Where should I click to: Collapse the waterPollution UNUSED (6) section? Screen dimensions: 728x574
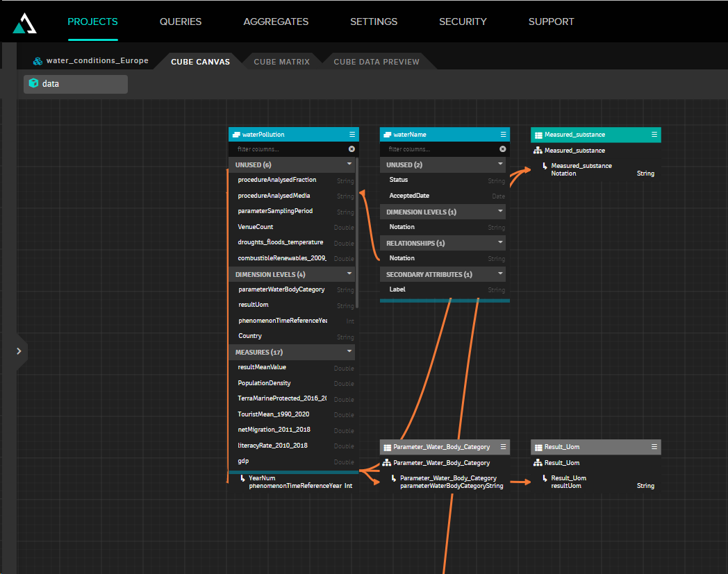(x=349, y=164)
